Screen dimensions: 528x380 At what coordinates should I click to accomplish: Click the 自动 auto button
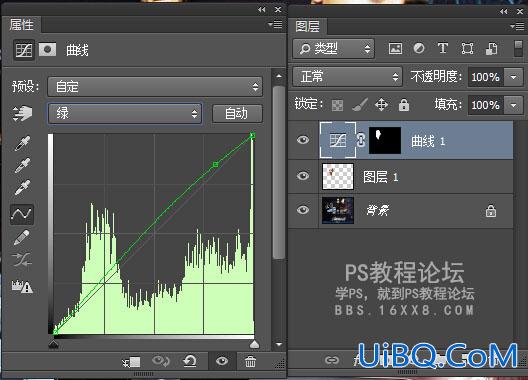pyautogui.click(x=237, y=114)
